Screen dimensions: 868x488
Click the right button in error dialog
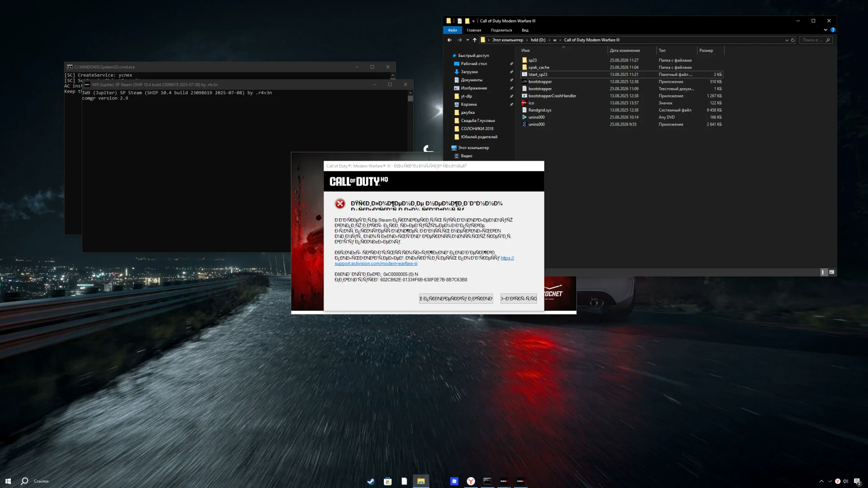click(x=519, y=299)
